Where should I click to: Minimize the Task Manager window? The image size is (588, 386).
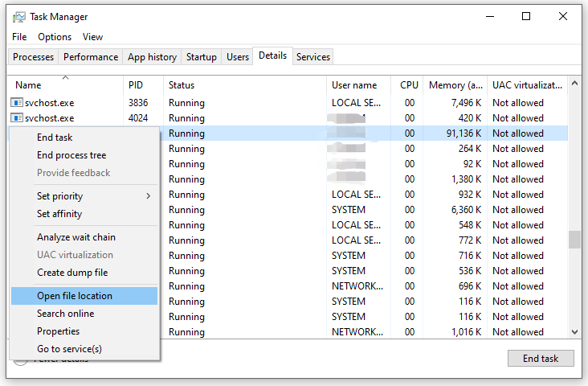point(490,16)
